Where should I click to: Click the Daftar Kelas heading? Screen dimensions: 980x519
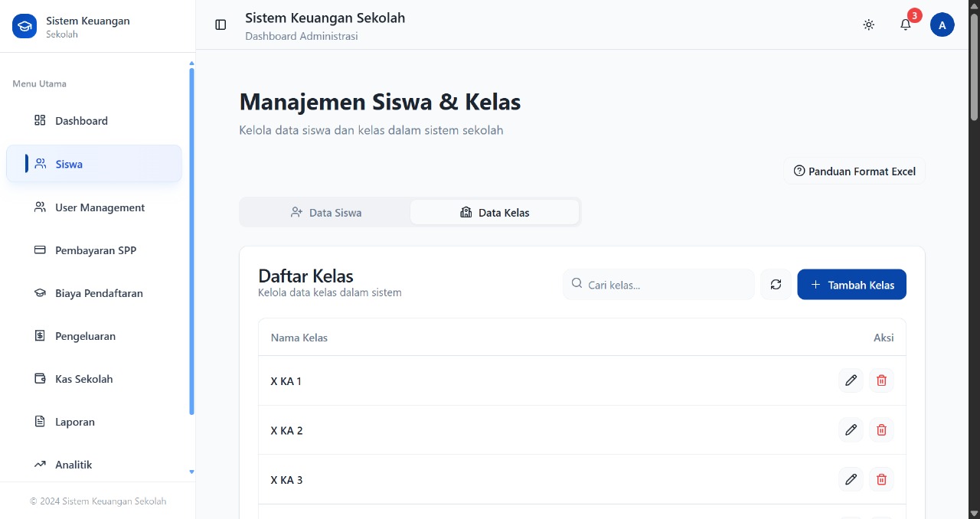305,276
